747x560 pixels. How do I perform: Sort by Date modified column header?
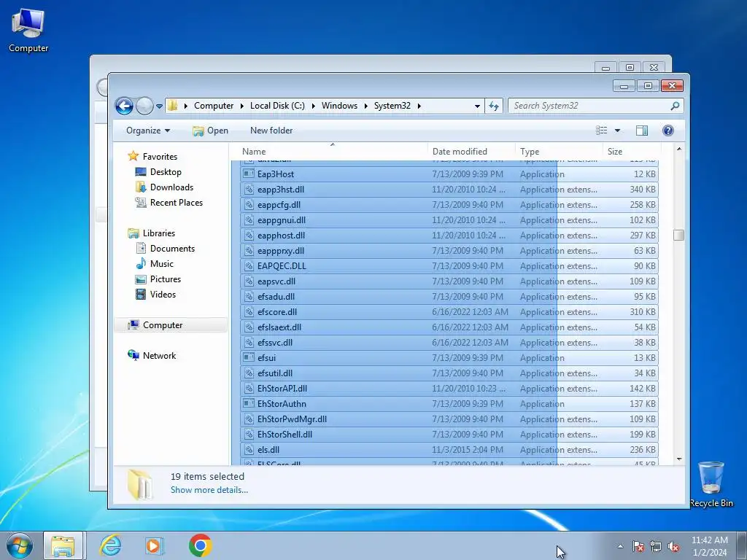471,152
